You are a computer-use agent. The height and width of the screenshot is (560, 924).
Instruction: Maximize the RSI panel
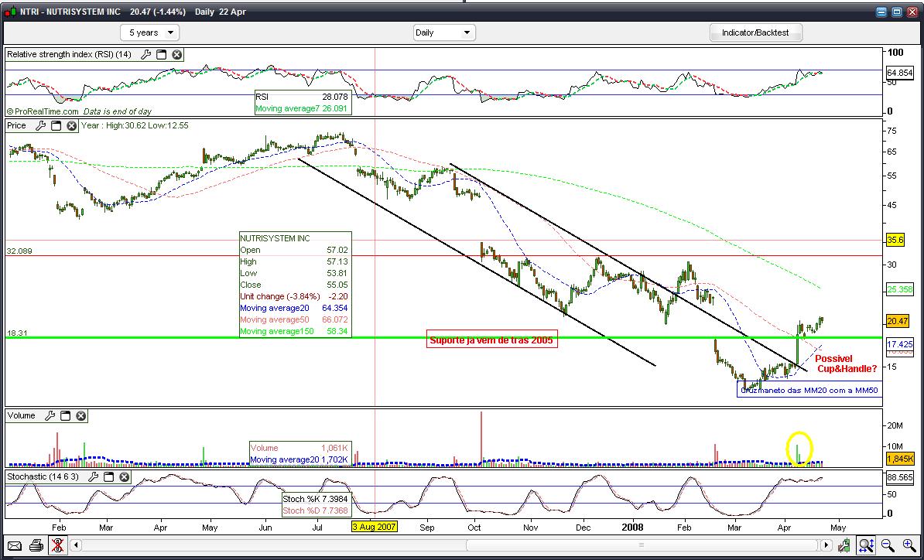coord(161,55)
